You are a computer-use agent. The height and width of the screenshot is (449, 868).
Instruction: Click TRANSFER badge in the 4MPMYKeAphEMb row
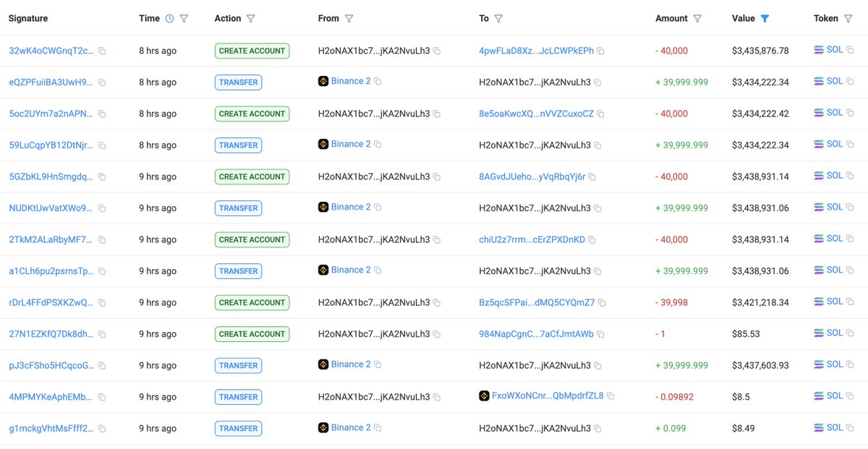coord(238,397)
